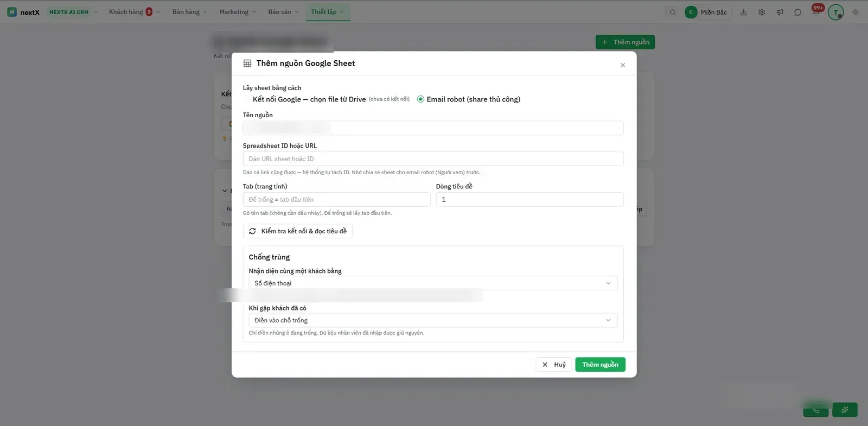Image resolution: width=868 pixels, height=426 pixels.
Task: Open the Thiết lập menu
Action: (328, 12)
